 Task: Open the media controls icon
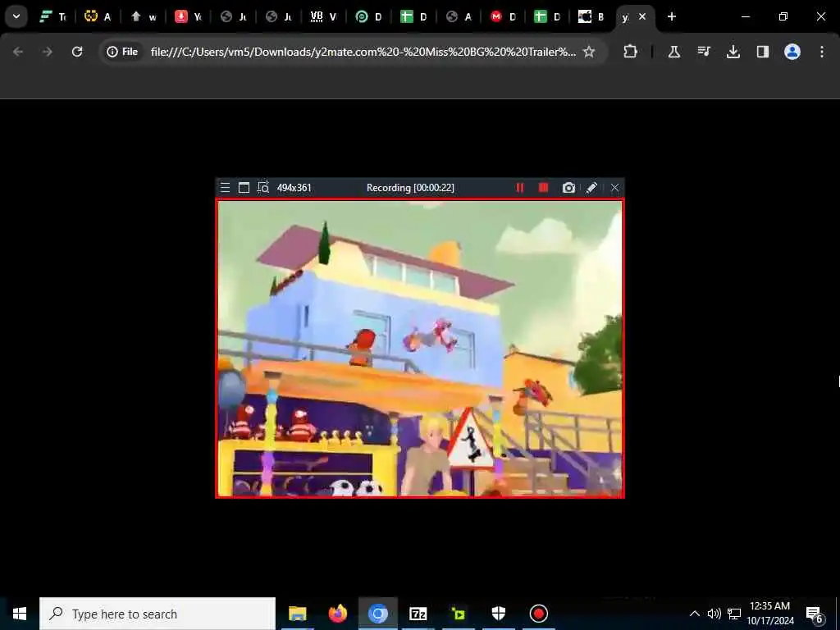[x=704, y=52]
